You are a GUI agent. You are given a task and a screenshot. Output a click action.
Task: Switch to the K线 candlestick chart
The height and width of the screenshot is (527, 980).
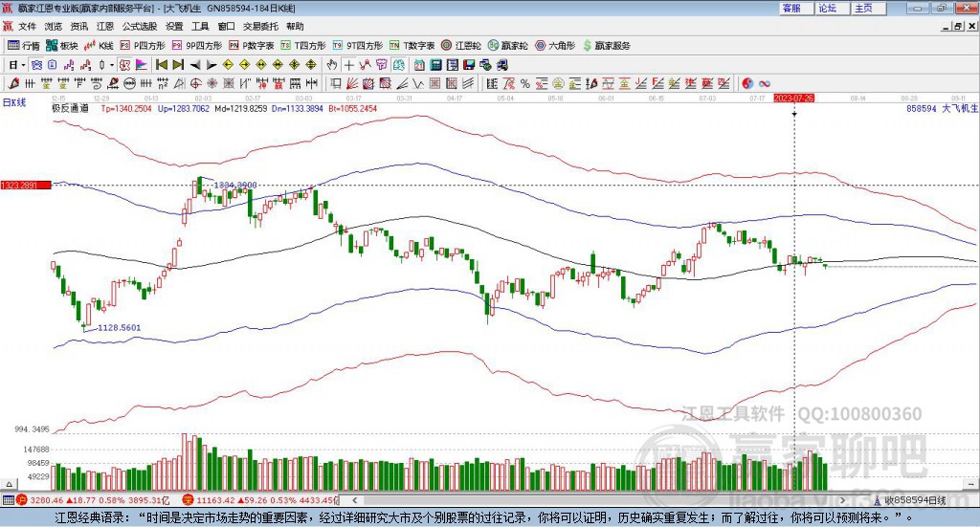click(99, 46)
